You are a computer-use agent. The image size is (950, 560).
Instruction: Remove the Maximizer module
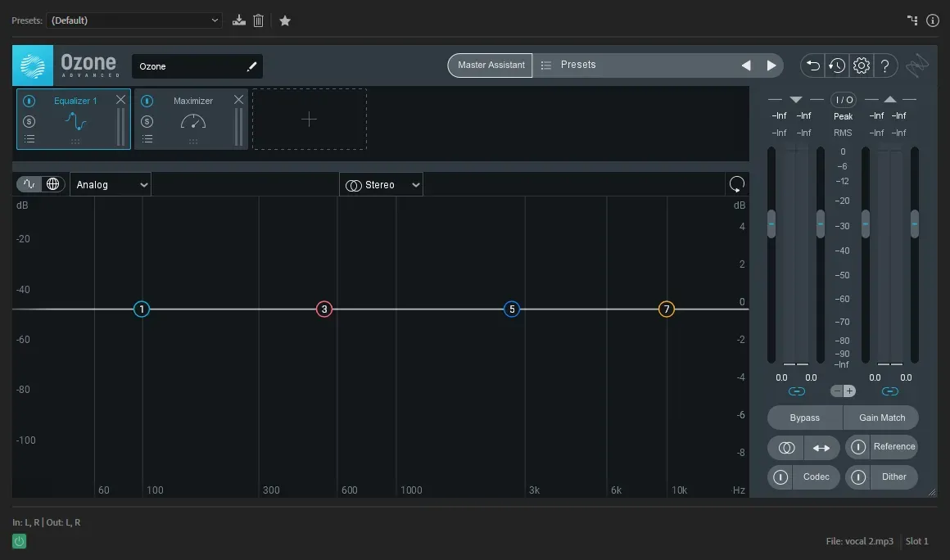(238, 100)
